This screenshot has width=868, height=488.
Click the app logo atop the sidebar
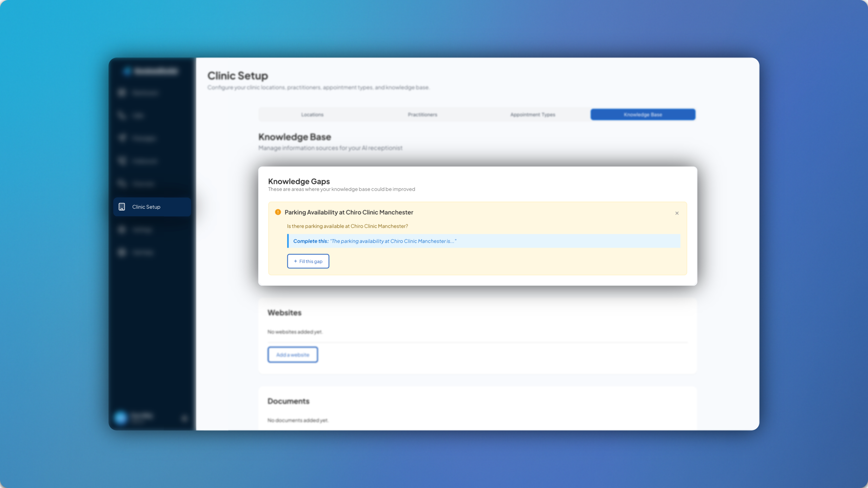[x=127, y=71]
